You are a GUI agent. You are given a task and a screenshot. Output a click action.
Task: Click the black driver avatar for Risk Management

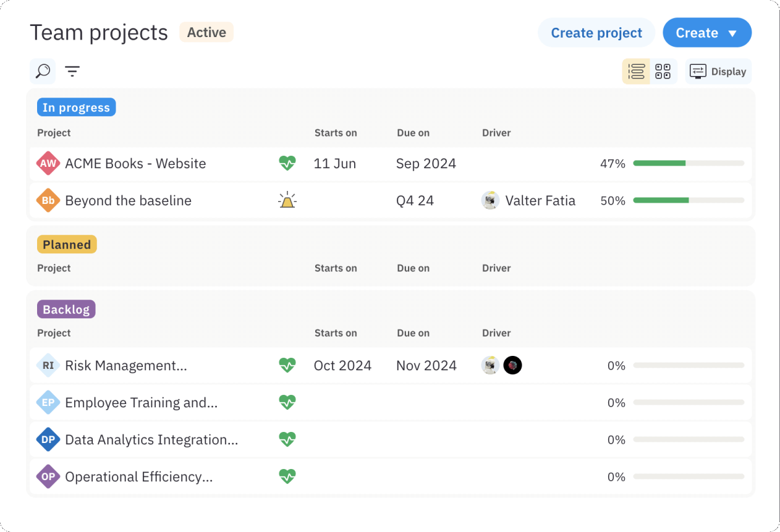[x=512, y=366]
